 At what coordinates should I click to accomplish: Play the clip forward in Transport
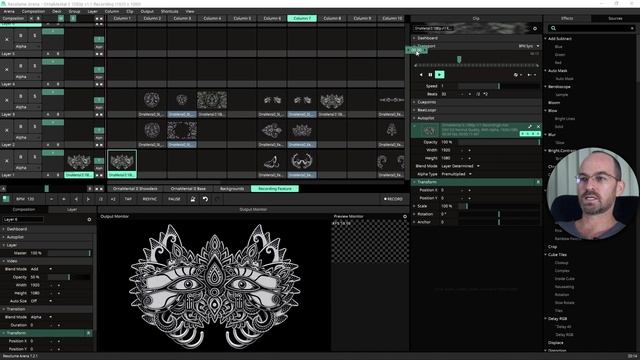point(440,75)
